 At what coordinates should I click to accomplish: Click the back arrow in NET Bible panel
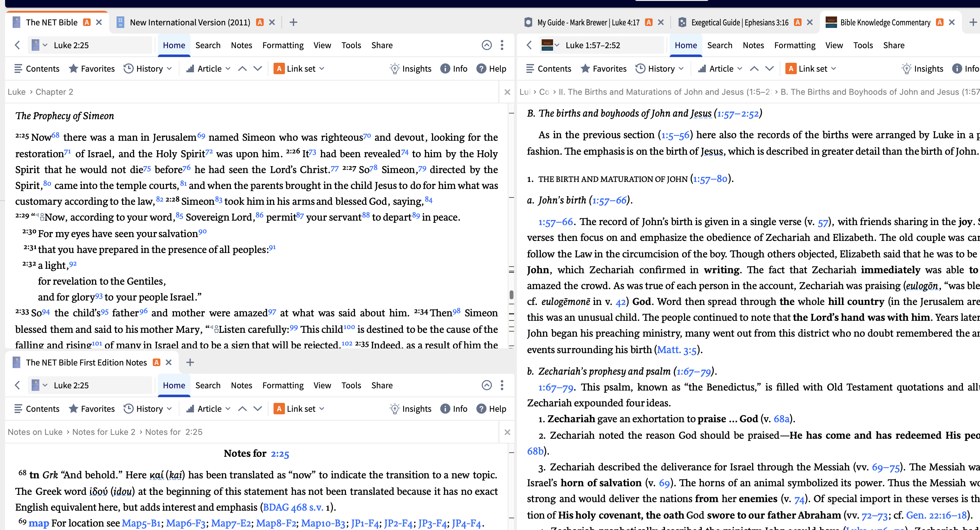point(17,45)
